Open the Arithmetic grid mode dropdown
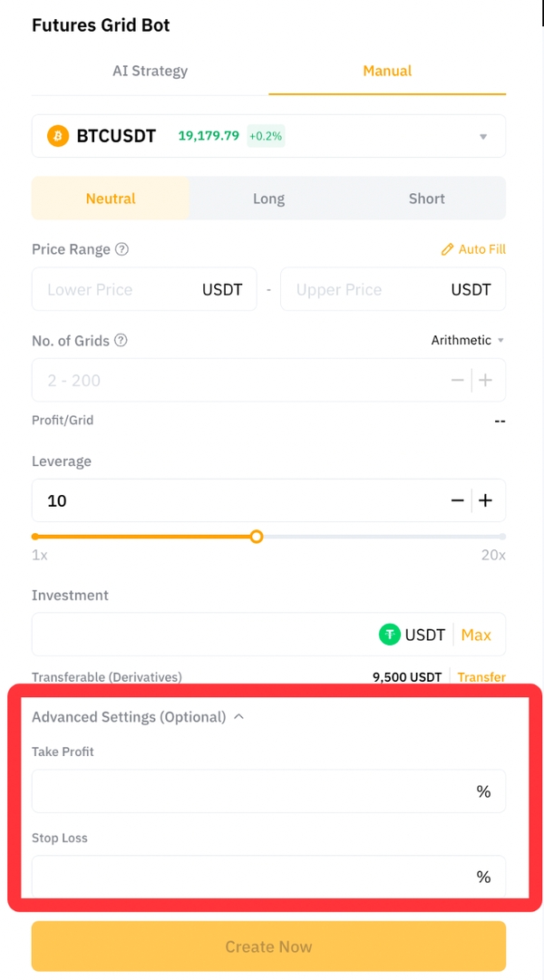The height and width of the screenshot is (980, 544). point(467,341)
